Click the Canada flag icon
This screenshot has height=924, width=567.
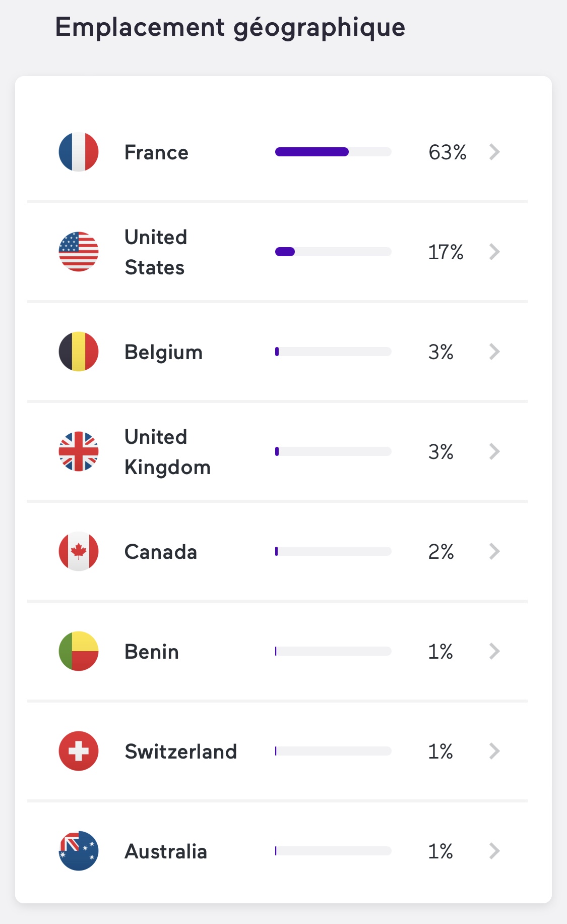(79, 551)
